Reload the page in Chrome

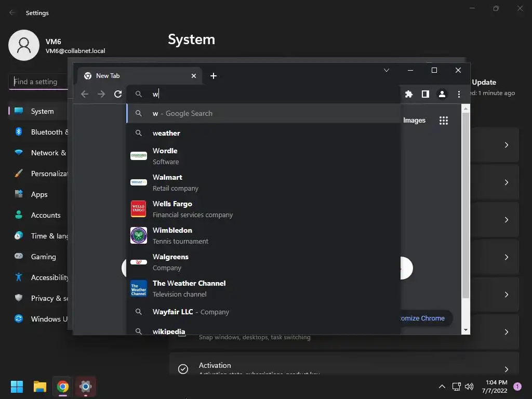(x=118, y=94)
